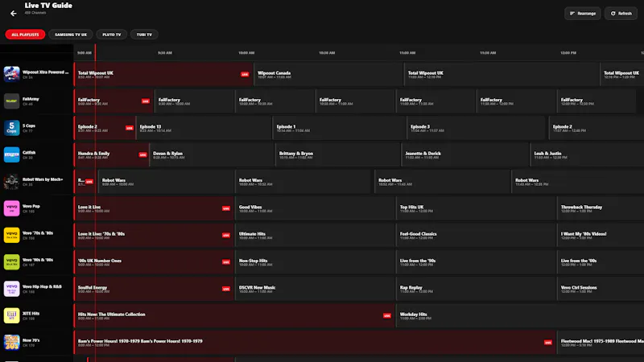Open the Vevo Pop channel logo

[x=11, y=208]
